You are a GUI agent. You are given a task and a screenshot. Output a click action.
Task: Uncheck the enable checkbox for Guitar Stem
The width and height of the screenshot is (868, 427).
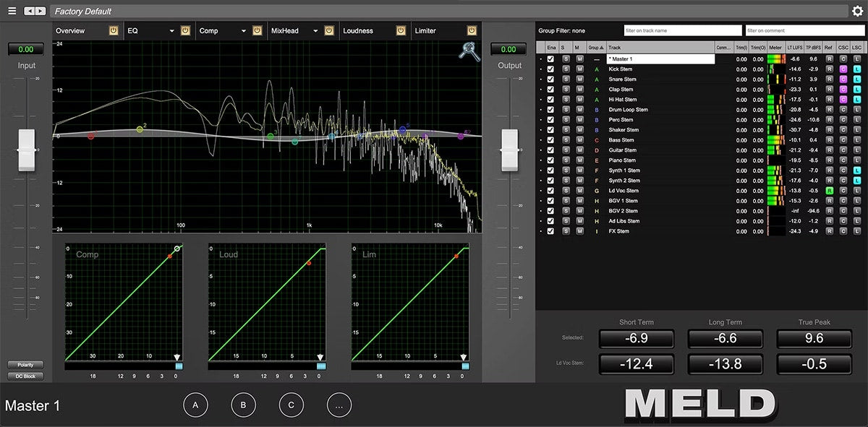point(550,150)
